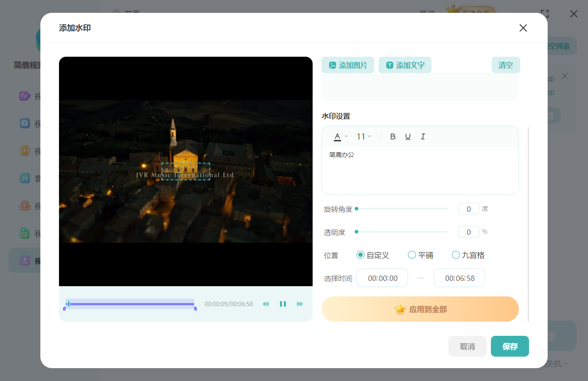This screenshot has width=588, height=381.
Task: Click the end time field 00:06:58
Action: coord(459,278)
